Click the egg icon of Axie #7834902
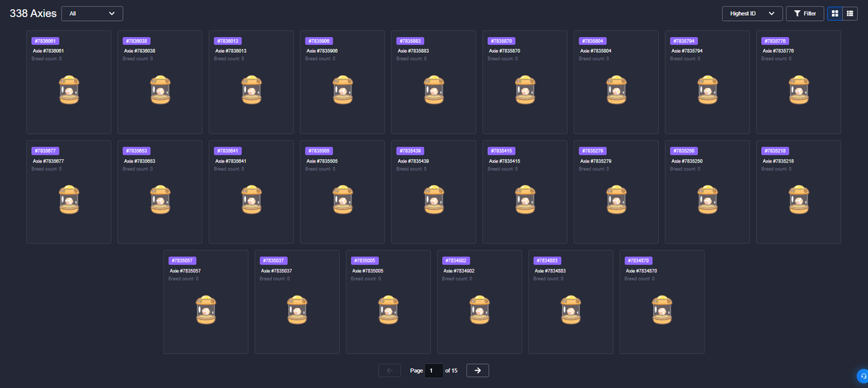The width and height of the screenshot is (868, 388). click(479, 310)
